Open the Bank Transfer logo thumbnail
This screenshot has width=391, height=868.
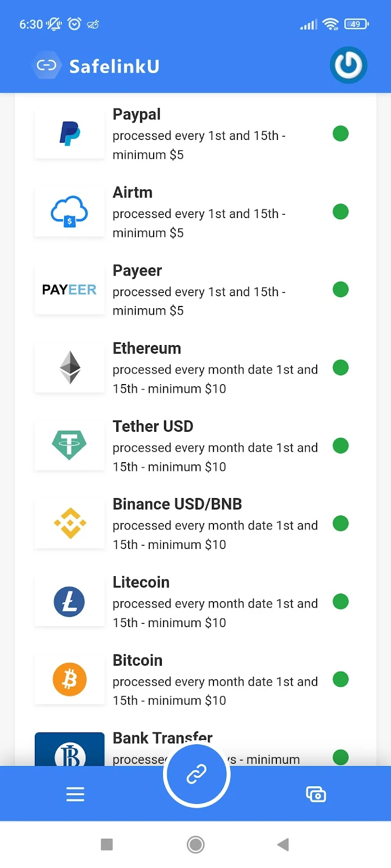pos(70,750)
